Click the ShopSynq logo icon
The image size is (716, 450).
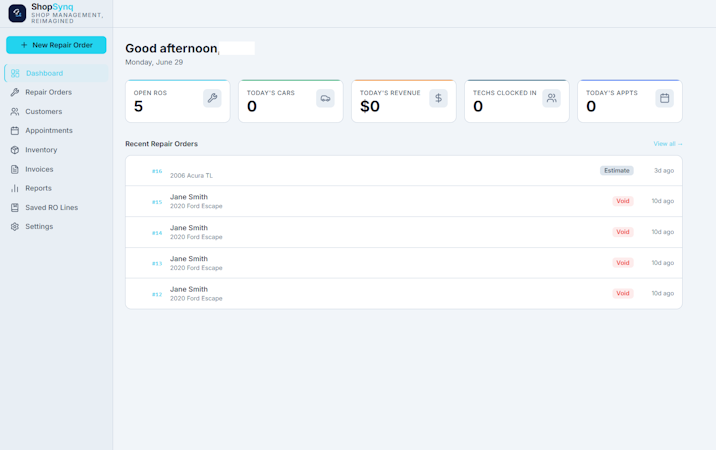coord(17,13)
